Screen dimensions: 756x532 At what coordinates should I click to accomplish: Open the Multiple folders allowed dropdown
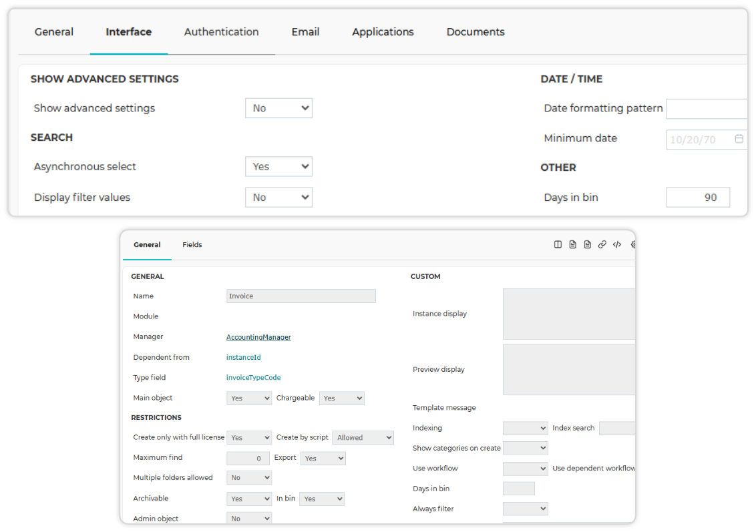pyautogui.click(x=249, y=477)
